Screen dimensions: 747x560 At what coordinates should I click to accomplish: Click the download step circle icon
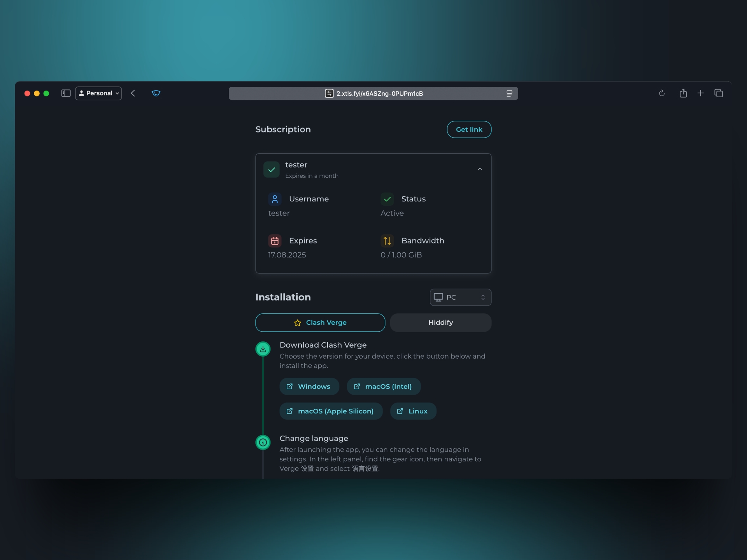click(x=263, y=349)
